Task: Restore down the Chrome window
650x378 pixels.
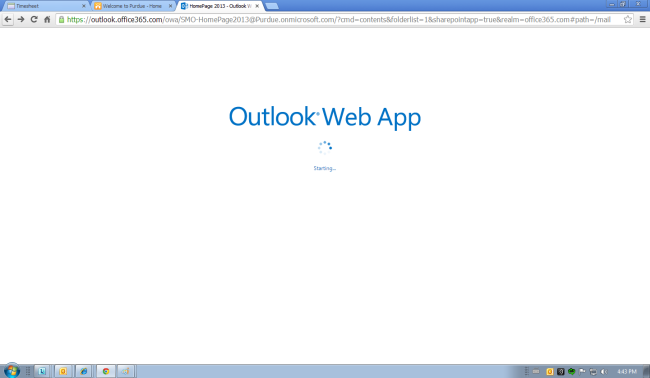Action: [x=623, y=4]
